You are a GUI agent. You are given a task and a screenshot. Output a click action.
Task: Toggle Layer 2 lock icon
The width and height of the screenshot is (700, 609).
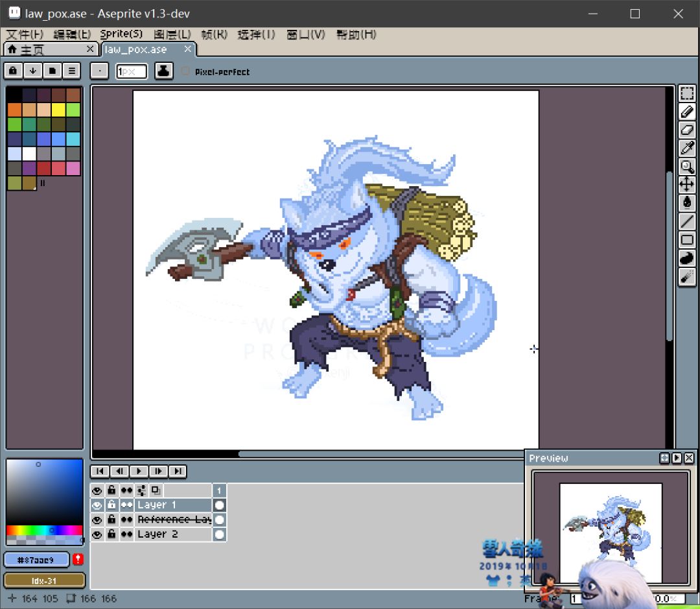(111, 534)
